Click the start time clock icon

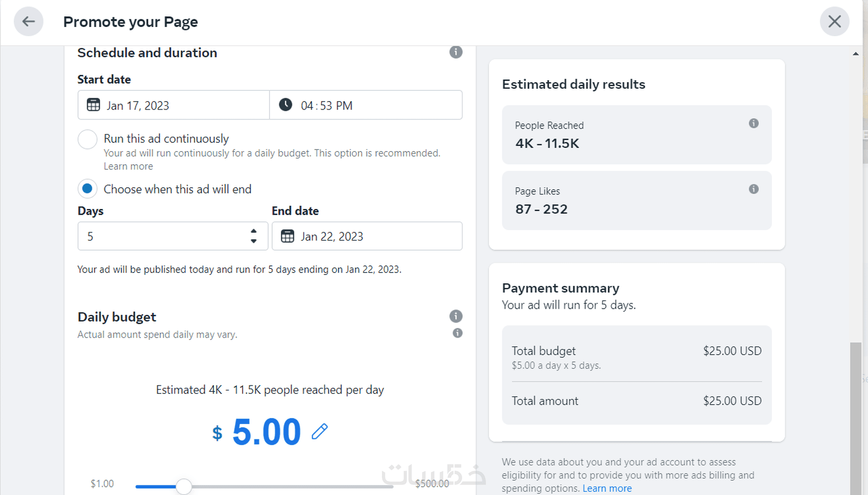285,105
